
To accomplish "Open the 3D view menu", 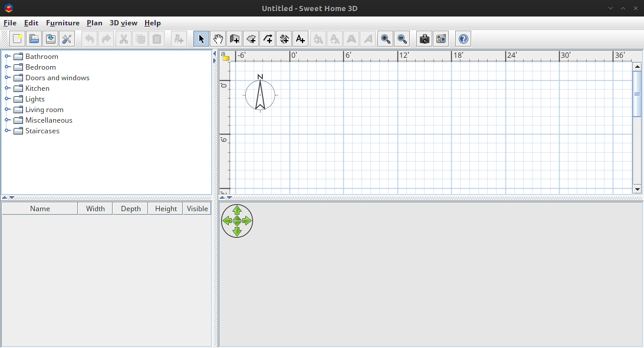I will (x=123, y=23).
